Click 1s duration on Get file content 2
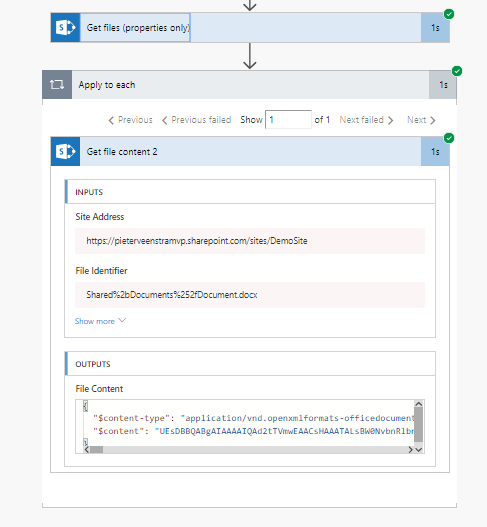Screen dimensions: 487x527 coord(435,152)
